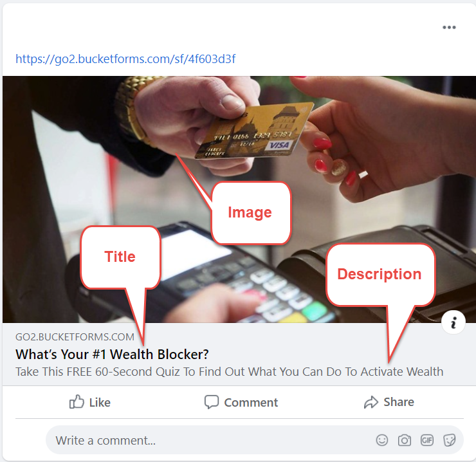Viewport: 476px width, 462px height.
Task: Open the sticker picker in comment box
Action: coord(449,440)
